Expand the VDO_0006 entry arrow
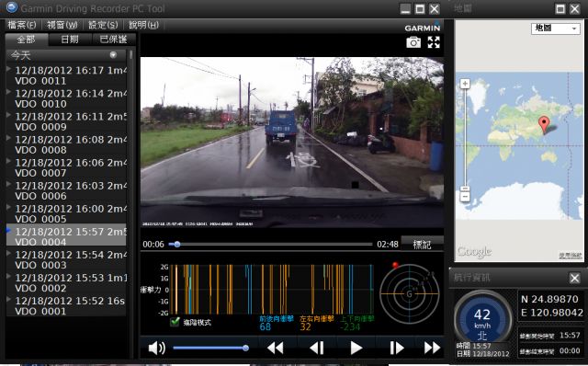The height and width of the screenshot is (366, 588). coord(8,184)
